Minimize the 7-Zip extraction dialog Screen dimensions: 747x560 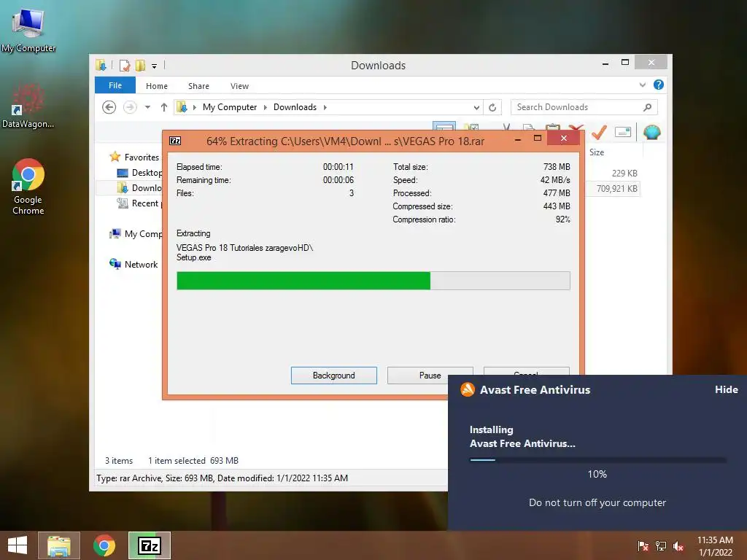(518, 139)
